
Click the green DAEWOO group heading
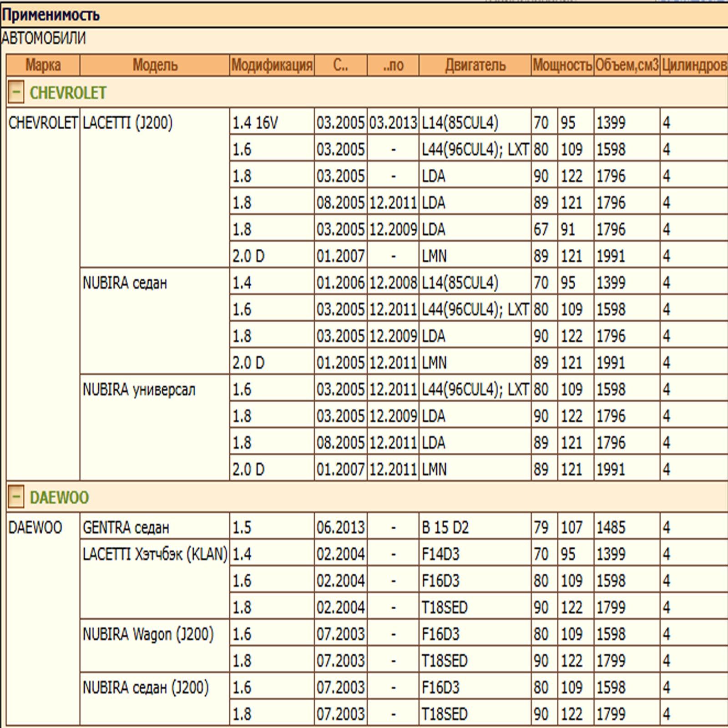pos(59,497)
